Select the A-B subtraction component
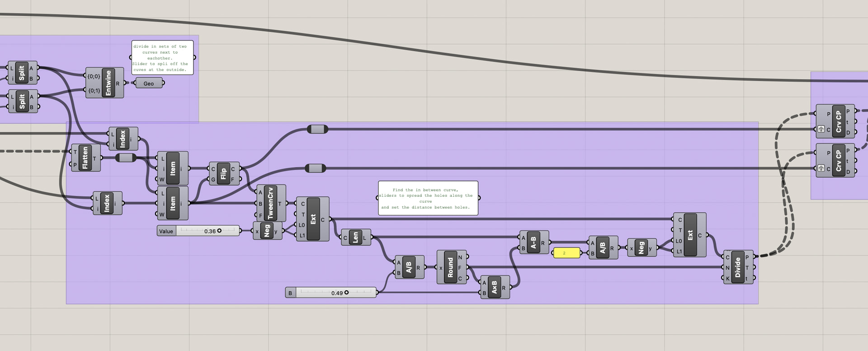The width and height of the screenshot is (868, 351). (x=534, y=242)
